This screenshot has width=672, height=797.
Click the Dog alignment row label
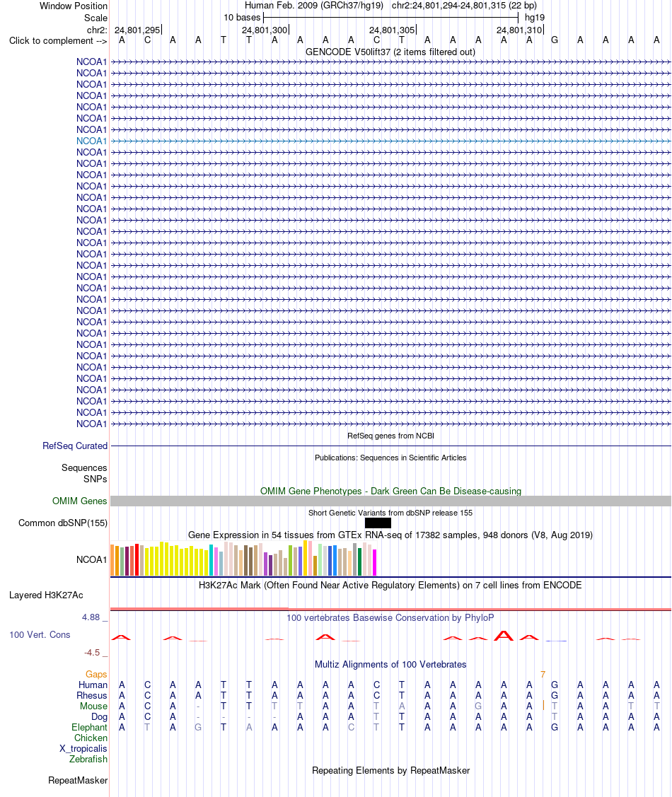click(99, 716)
